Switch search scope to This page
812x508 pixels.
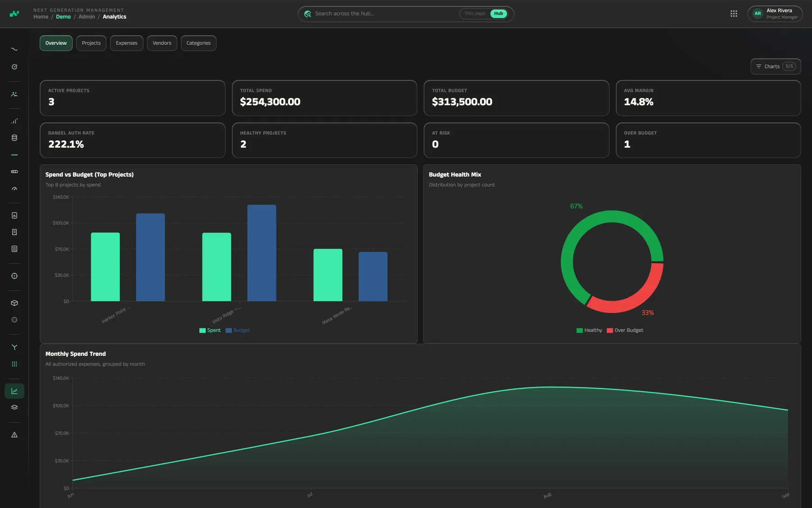[x=475, y=14]
